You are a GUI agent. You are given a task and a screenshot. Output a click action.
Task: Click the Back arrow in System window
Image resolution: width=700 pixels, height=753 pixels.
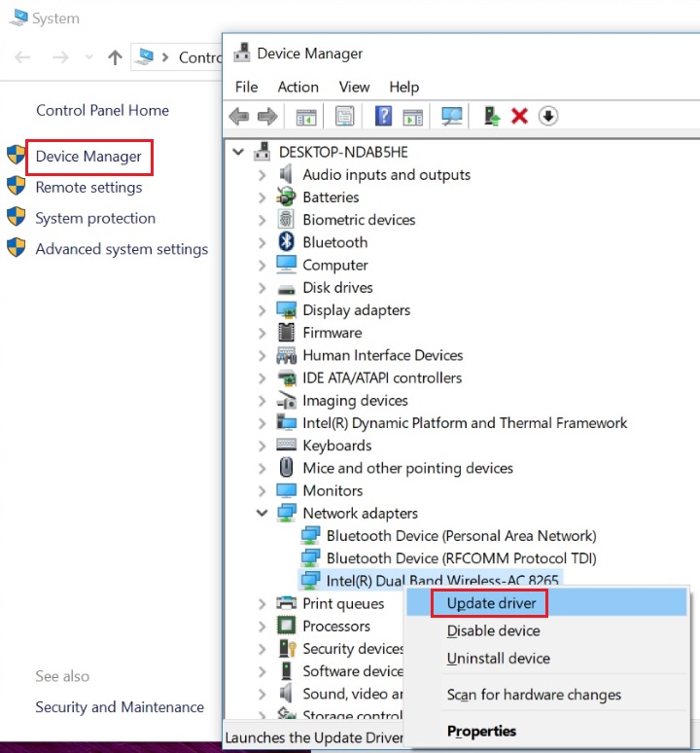tap(22, 57)
